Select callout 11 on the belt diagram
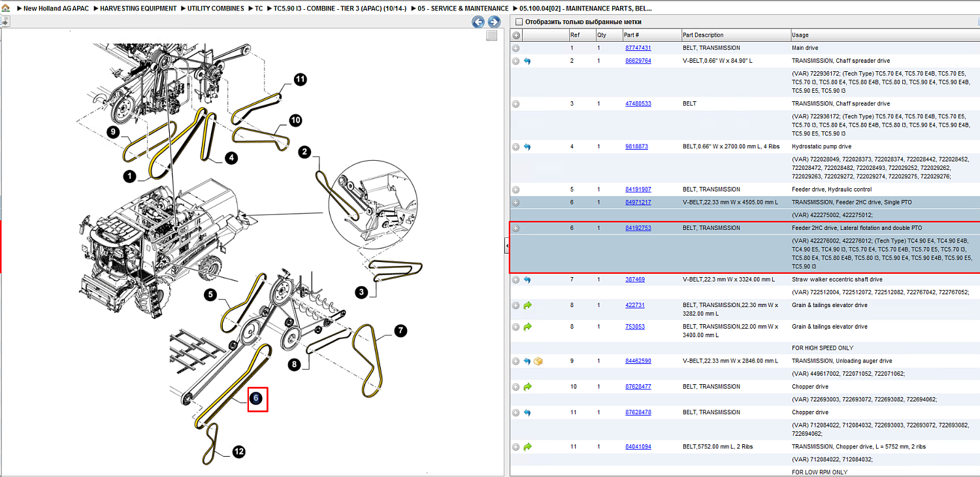 (x=300, y=80)
